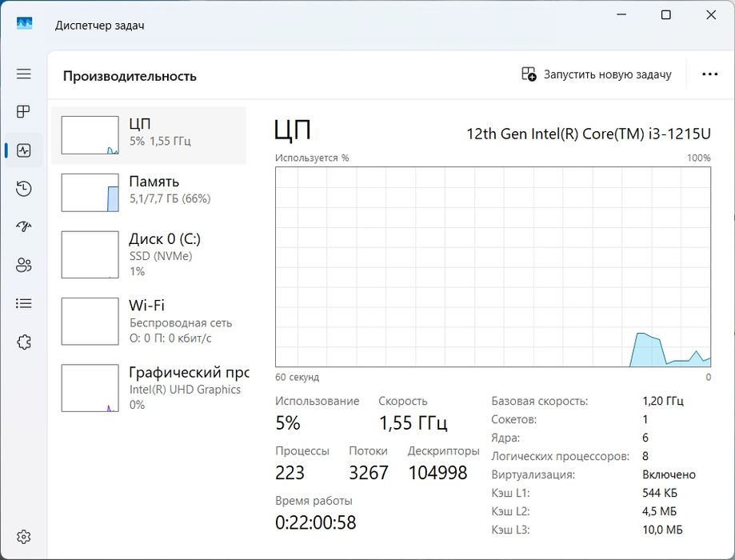The height and width of the screenshot is (560, 735).
Task: Open Task Manager settings gear
Action: pos(24,536)
